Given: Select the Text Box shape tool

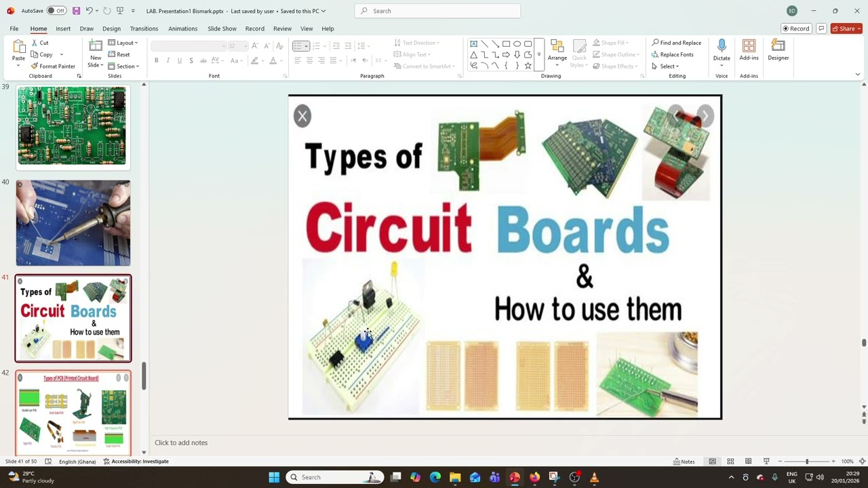Looking at the screenshot, I should tap(473, 44).
